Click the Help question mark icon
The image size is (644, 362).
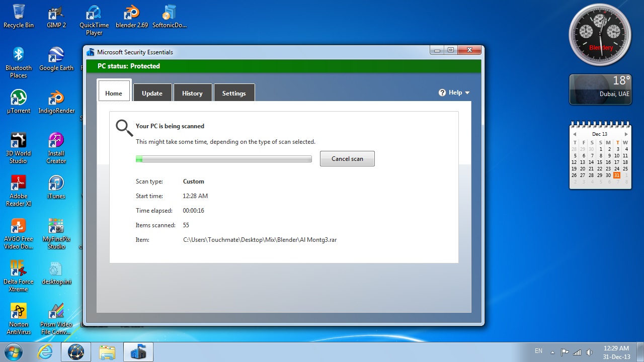442,93
